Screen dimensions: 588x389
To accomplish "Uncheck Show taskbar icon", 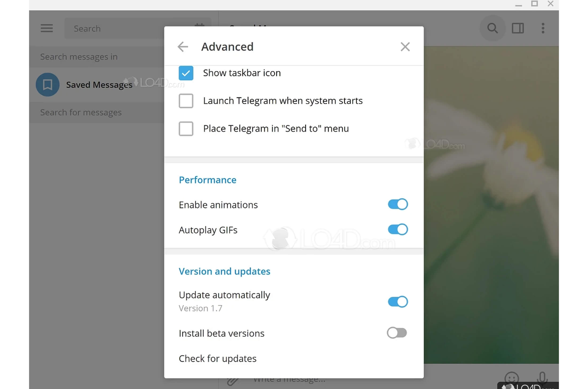I will tap(186, 73).
